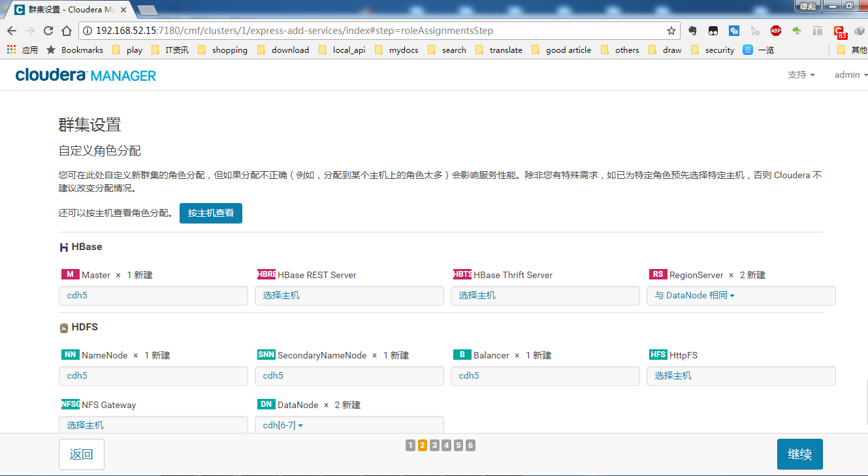Open the security bookmark folder
868x476 pixels.
tap(713, 50)
